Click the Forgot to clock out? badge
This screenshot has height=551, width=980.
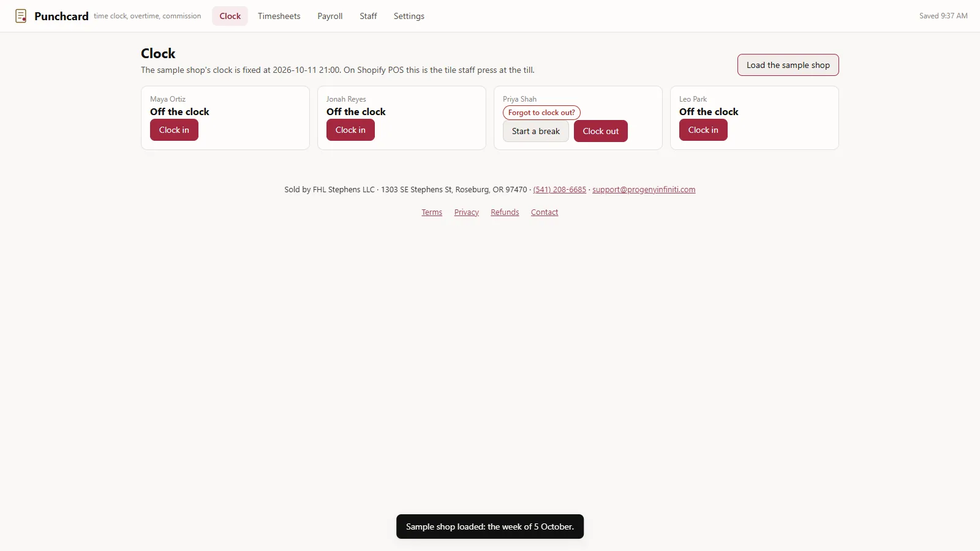point(541,113)
